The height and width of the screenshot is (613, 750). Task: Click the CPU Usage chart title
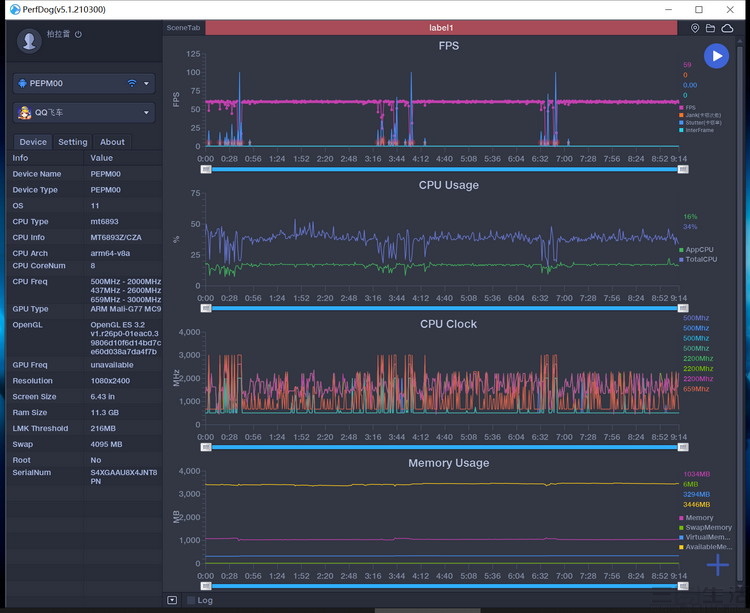pyautogui.click(x=449, y=185)
